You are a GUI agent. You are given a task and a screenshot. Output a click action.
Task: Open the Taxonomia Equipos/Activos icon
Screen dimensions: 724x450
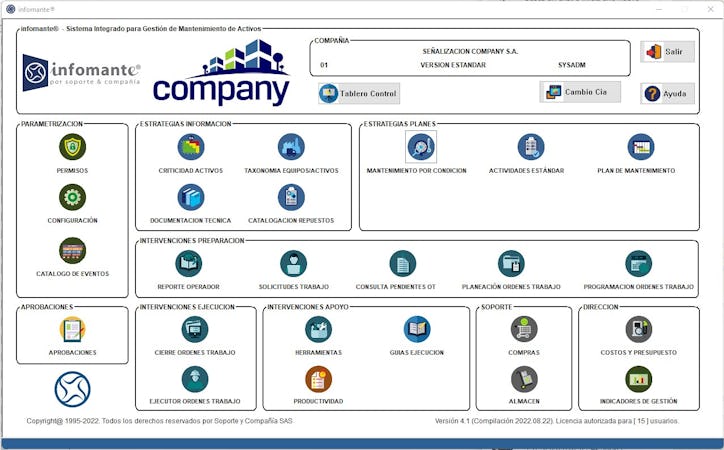click(x=291, y=147)
